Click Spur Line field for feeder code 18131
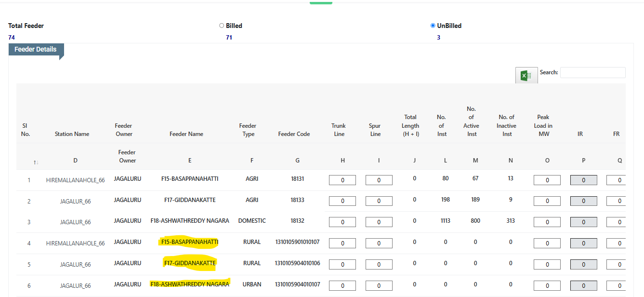Image resolution: width=644 pixels, height=297 pixels. coord(379,180)
